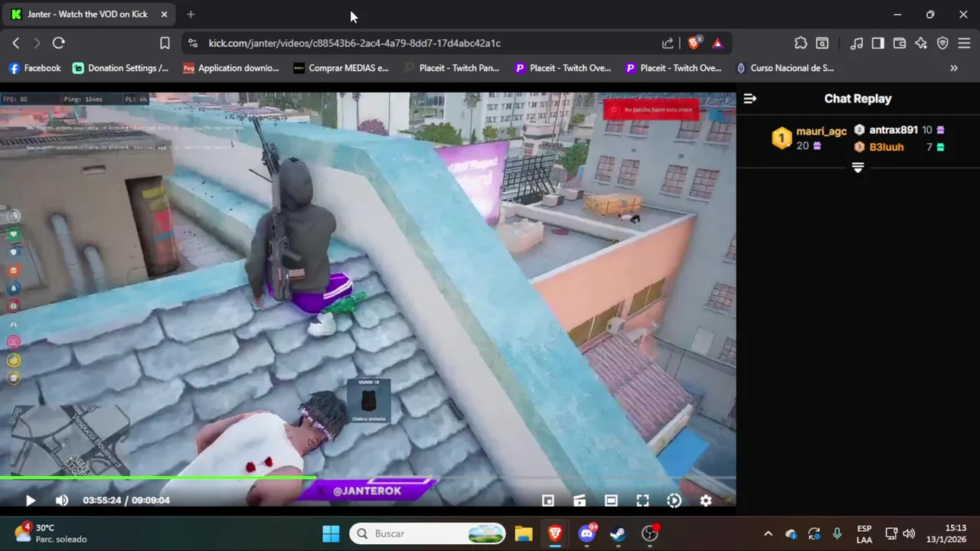The height and width of the screenshot is (551, 980).
Task: Open Curso Nacional de S... bookmark
Action: tap(785, 68)
